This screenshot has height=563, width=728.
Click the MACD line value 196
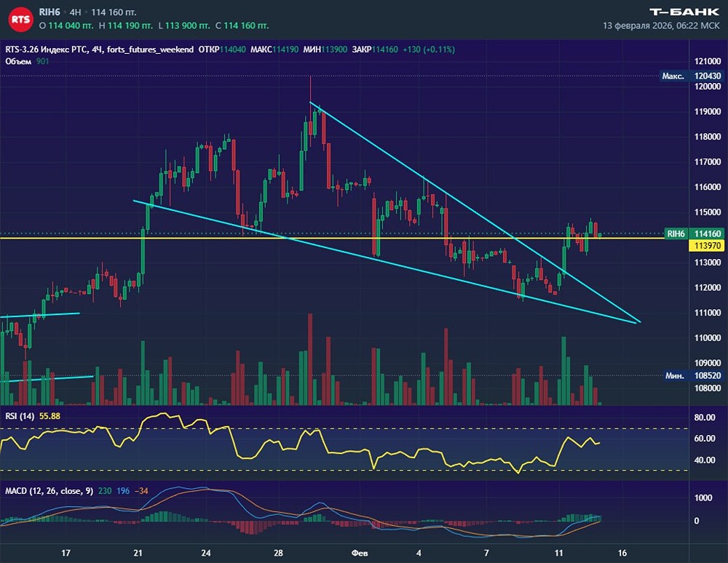tap(123, 491)
